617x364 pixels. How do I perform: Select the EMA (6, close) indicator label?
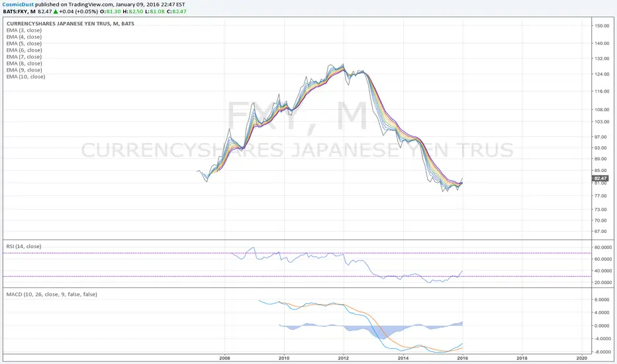pos(24,50)
